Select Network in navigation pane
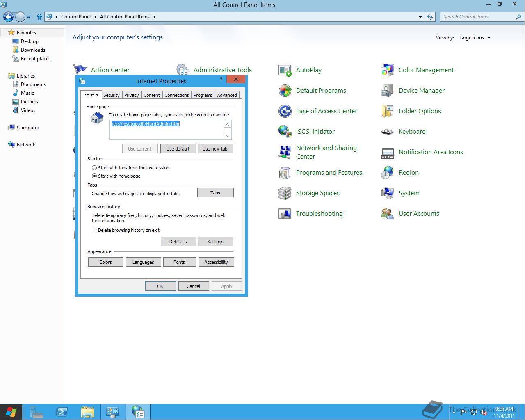 (x=26, y=145)
